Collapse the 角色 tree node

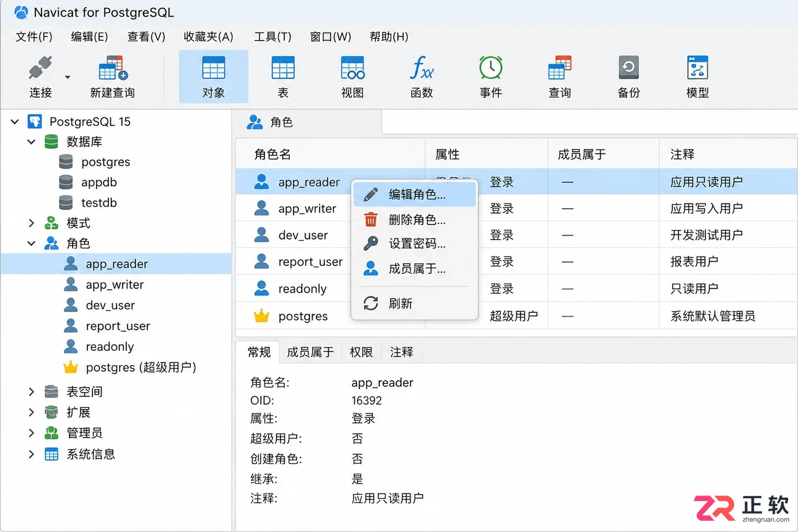pyautogui.click(x=32, y=243)
